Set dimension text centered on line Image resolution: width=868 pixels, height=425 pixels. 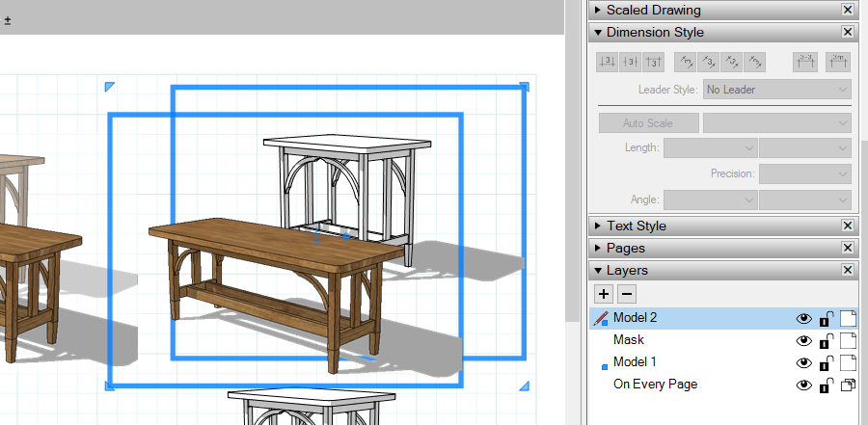pyautogui.click(x=630, y=62)
